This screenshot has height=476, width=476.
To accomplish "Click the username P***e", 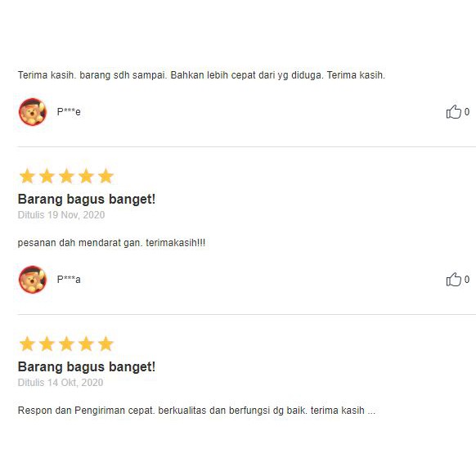I will point(69,112).
